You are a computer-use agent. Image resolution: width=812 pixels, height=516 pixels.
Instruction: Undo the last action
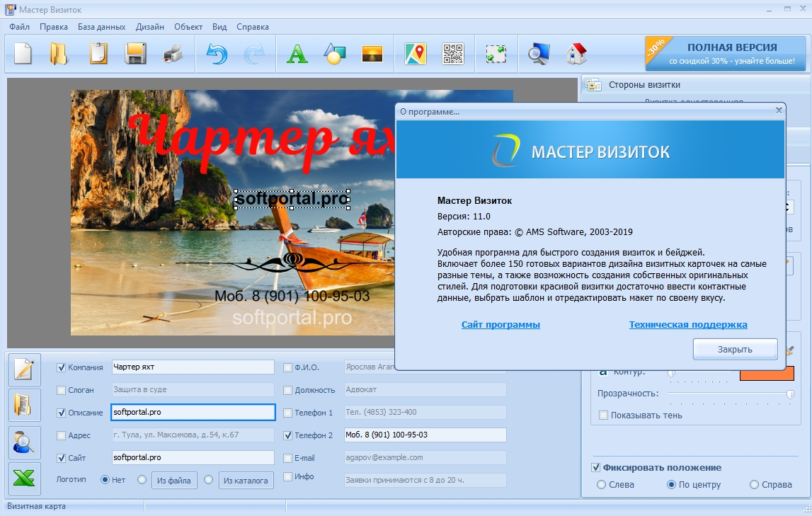217,54
